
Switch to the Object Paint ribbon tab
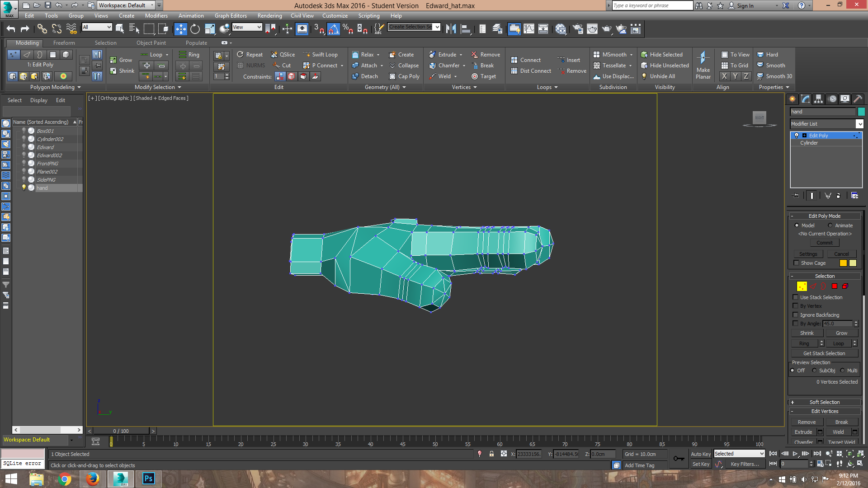click(151, 43)
